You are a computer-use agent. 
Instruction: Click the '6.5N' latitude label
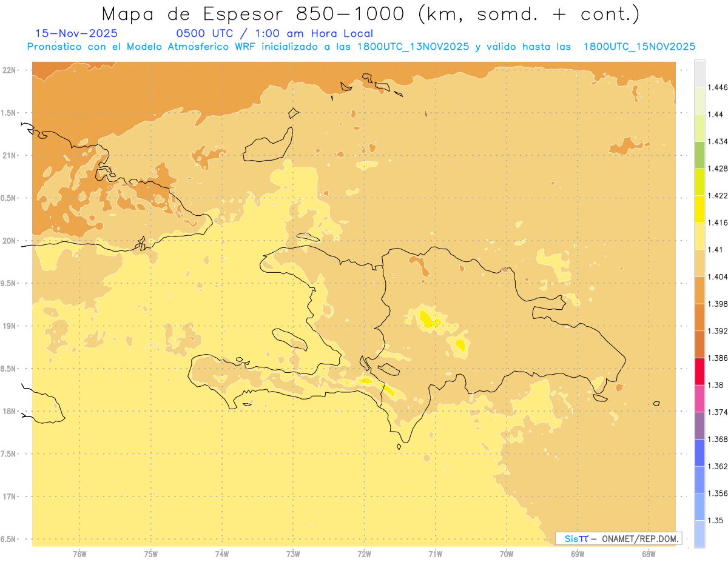[x=8, y=539]
